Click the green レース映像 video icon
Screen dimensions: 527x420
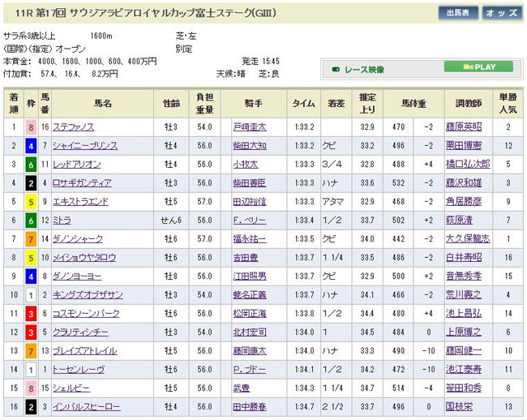(x=335, y=70)
